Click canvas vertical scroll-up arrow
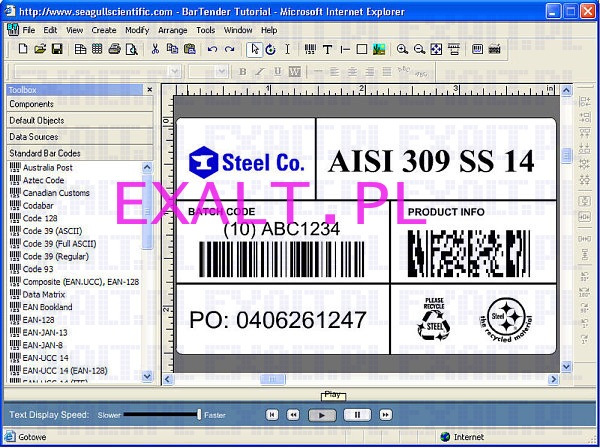The image size is (600, 448). (x=566, y=90)
